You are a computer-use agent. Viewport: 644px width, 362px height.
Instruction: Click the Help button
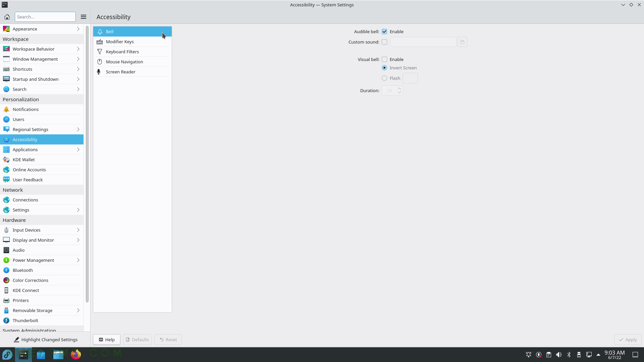[x=107, y=340]
